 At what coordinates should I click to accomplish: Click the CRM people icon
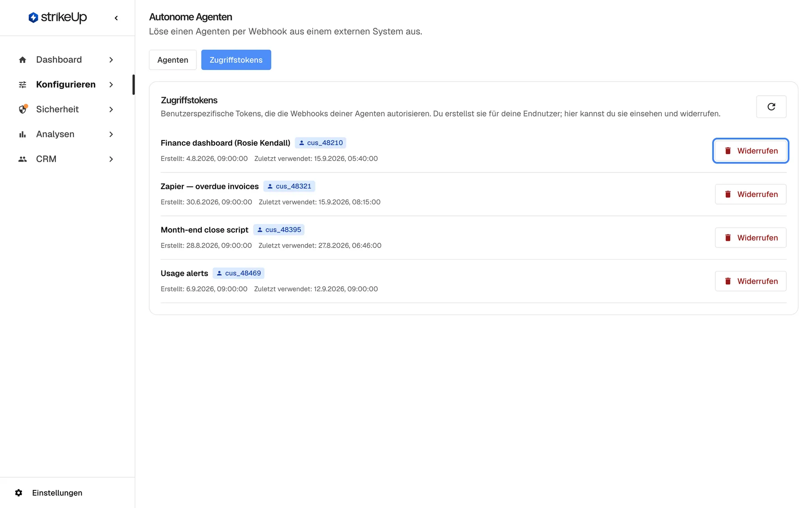click(x=23, y=159)
